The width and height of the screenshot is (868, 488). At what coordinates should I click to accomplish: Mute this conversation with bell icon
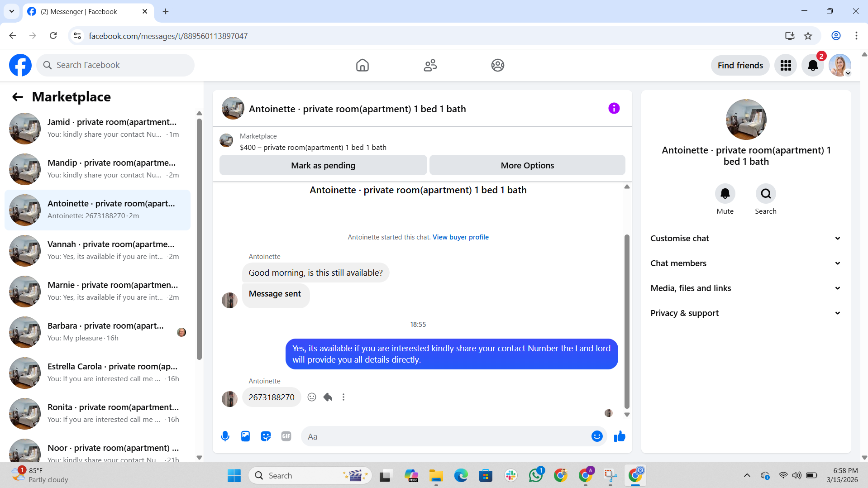click(725, 194)
